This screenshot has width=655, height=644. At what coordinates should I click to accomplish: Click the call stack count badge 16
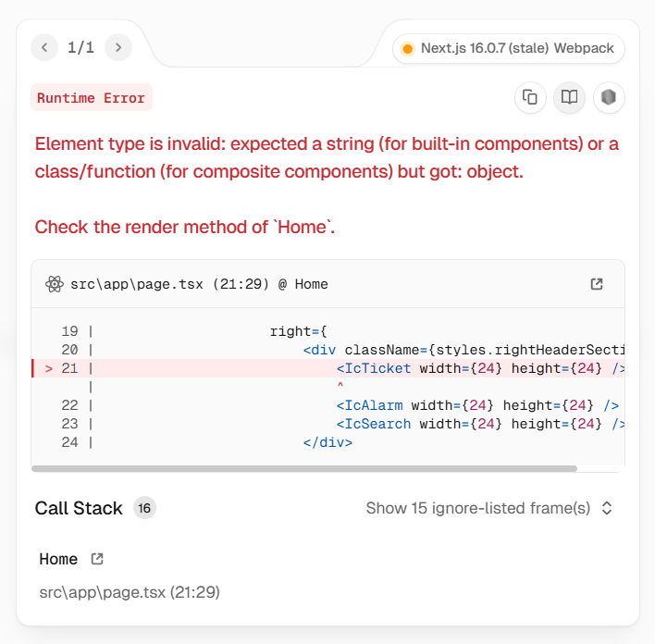(144, 508)
